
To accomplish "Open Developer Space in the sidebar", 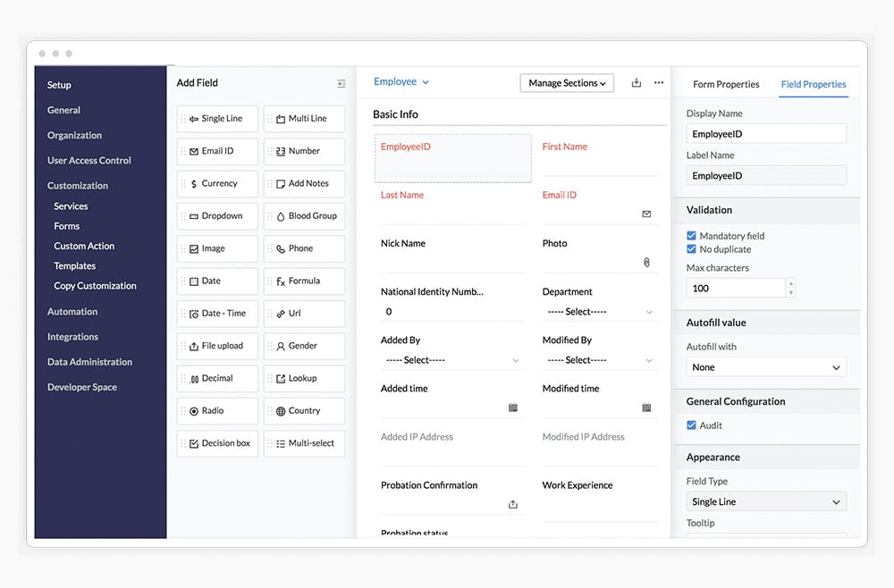I will (x=82, y=387).
